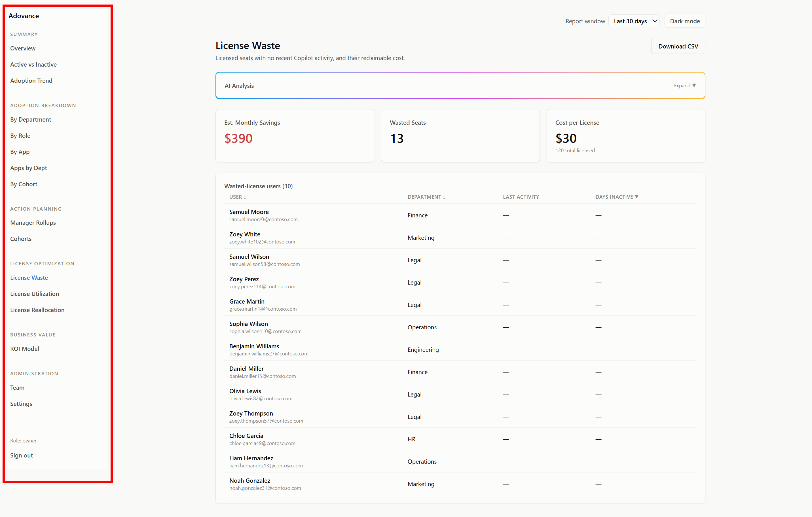This screenshot has height=517, width=812.
Task: Open Apps by Dept page
Action: 29,168
